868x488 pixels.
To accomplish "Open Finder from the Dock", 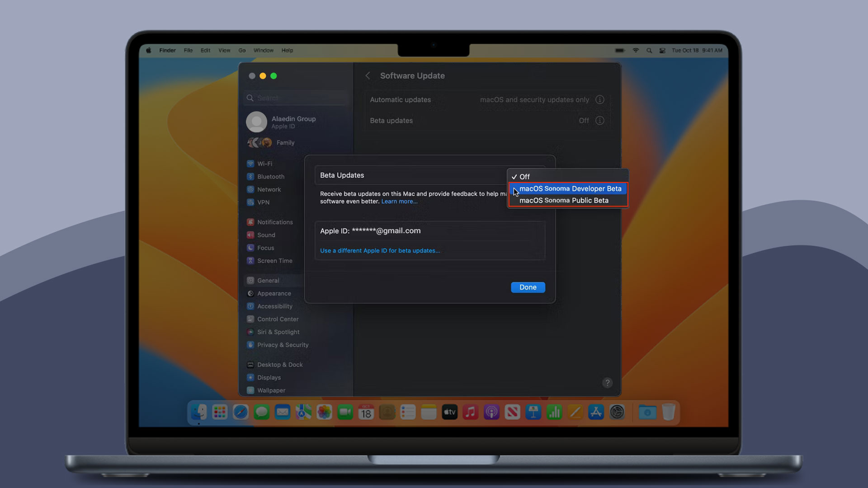I will 199,412.
